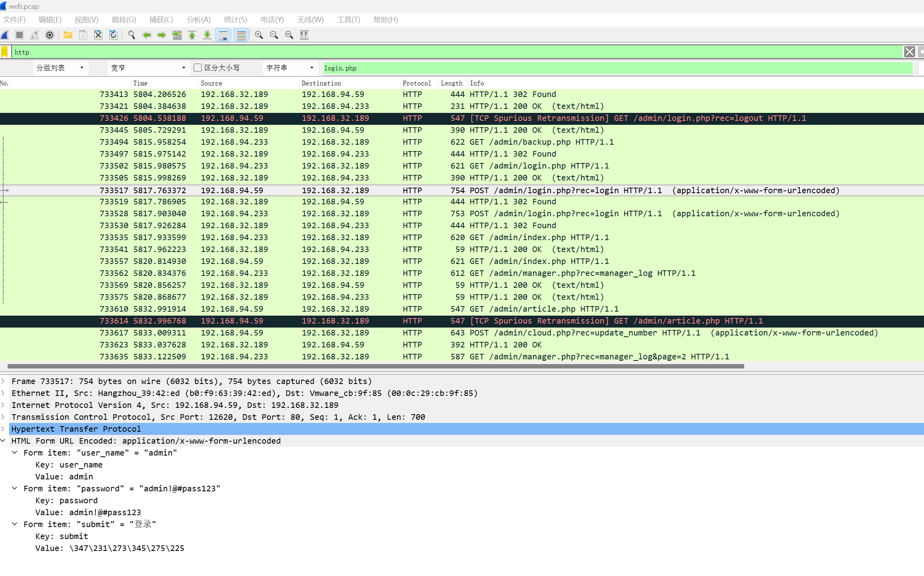Image resolution: width=924 pixels, height=576 pixels.
Task: Click the resize columns icon
Action: coord(304,35)
